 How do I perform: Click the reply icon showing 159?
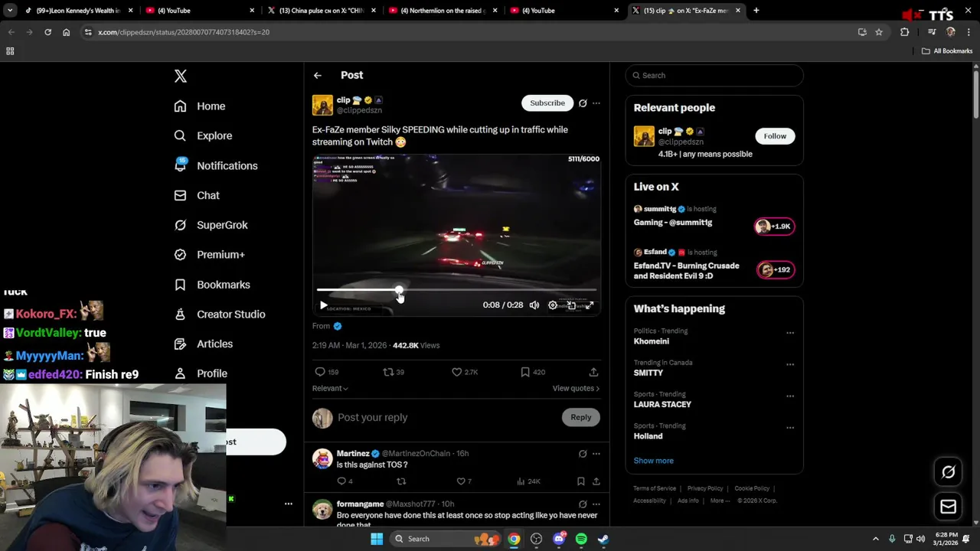tap(320, 372)
